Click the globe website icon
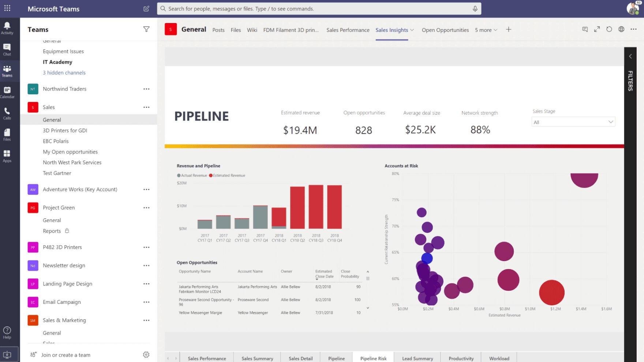 621,29
